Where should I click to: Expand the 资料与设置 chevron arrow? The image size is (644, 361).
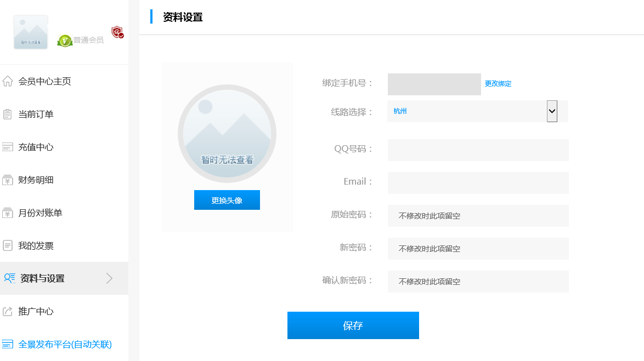click(109, 278)
